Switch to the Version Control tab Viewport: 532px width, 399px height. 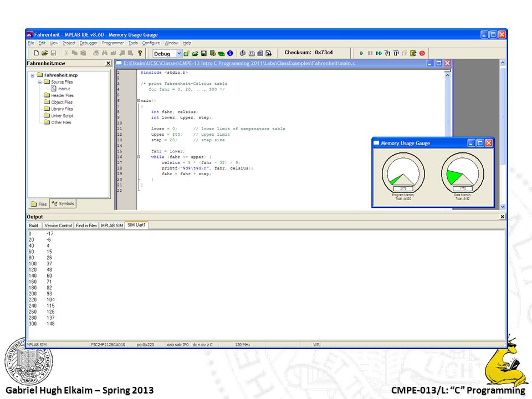click(x=58, y=226)
